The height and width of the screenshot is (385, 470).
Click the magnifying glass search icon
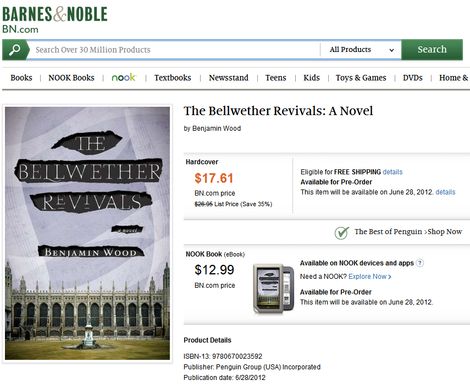14,50
